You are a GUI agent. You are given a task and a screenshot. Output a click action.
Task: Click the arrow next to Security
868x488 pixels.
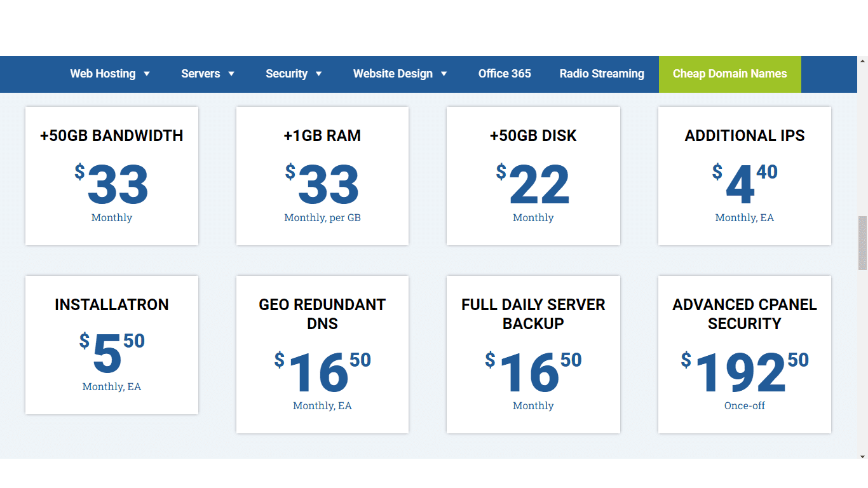(x=318, y=74)
